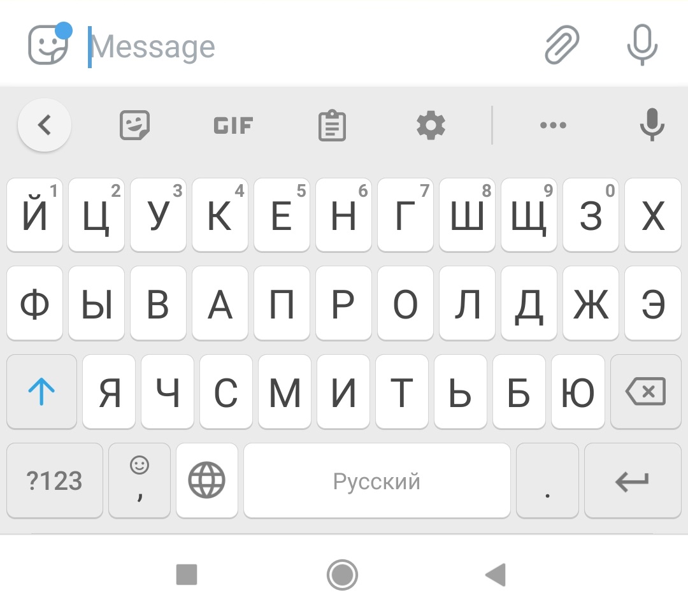Tap the Русский space bar
The height and width of the screenshot is (616, 688).
click(x=377, y=480)
